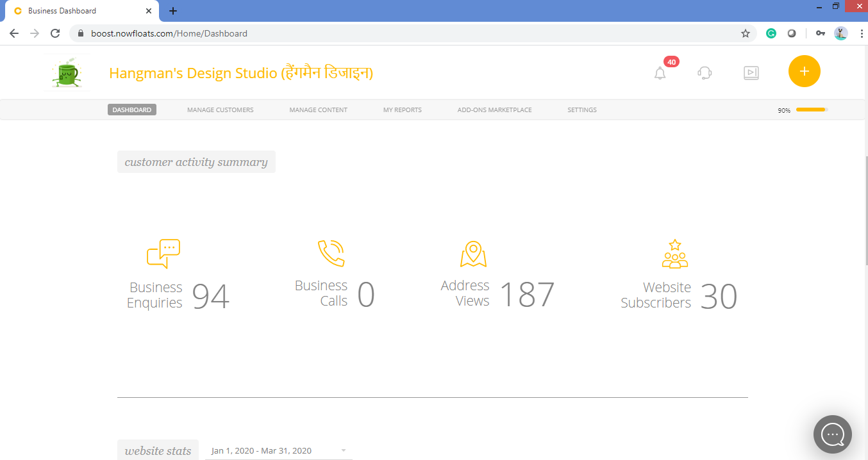This screenshot has height=460, width=868.
Task: Click the 90% completion text
Action: 784,110
